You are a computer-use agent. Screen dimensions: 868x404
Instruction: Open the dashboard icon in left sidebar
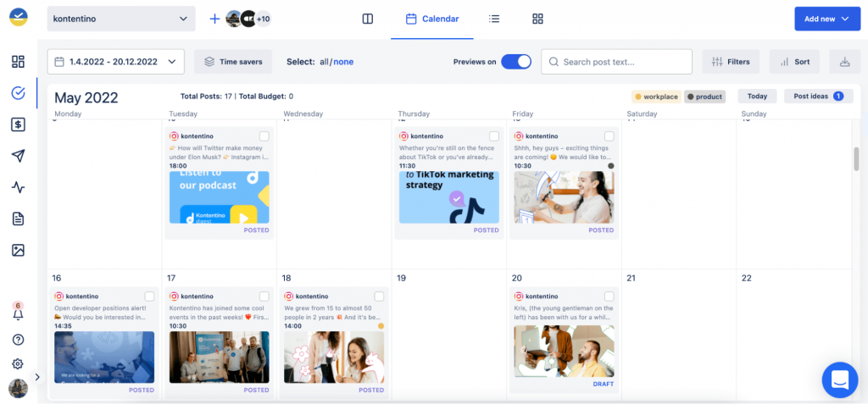18,62
